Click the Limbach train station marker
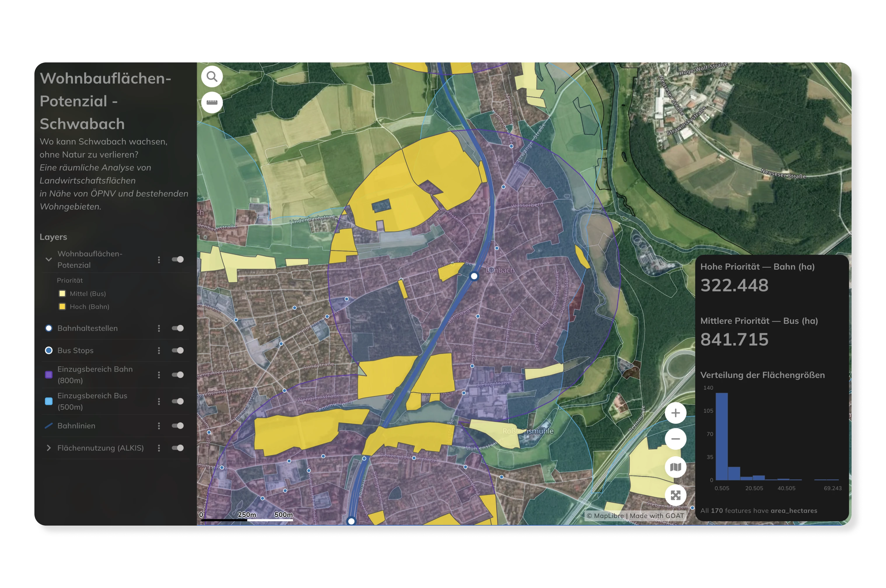886x588 pixels. click(474, 276)
